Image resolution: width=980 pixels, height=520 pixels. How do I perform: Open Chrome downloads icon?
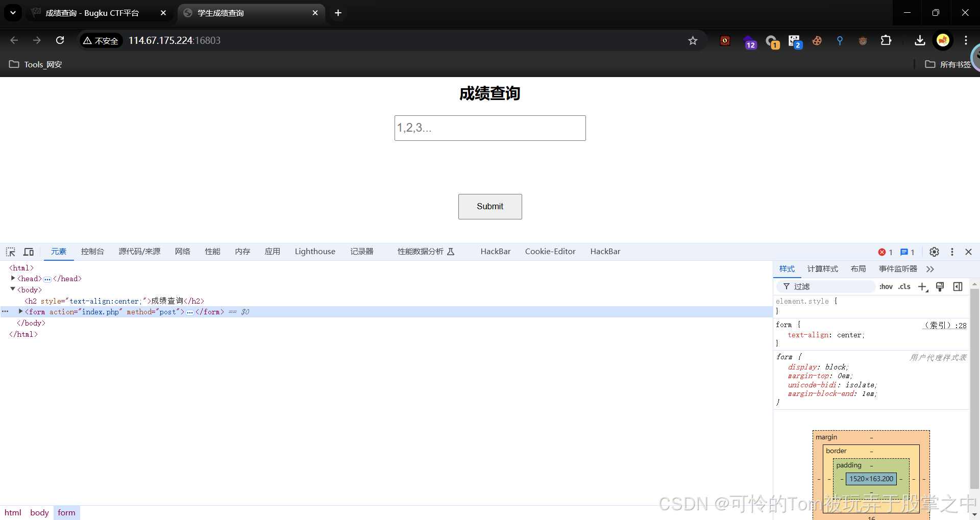tap(919, 40)
